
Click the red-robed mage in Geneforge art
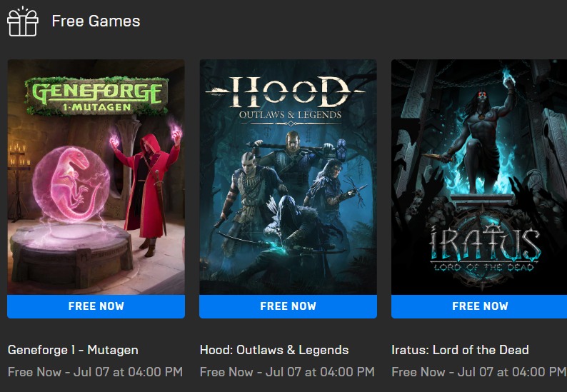coord(148,188)
